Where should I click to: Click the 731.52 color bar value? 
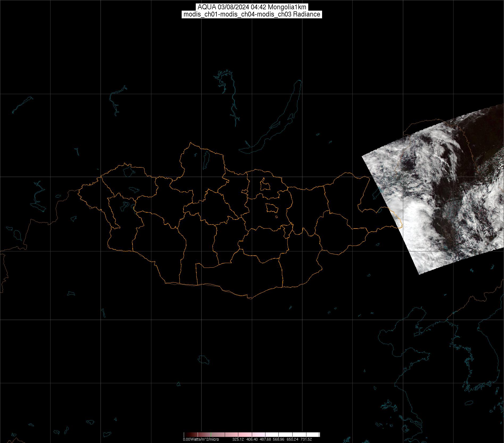pos(306,439)
